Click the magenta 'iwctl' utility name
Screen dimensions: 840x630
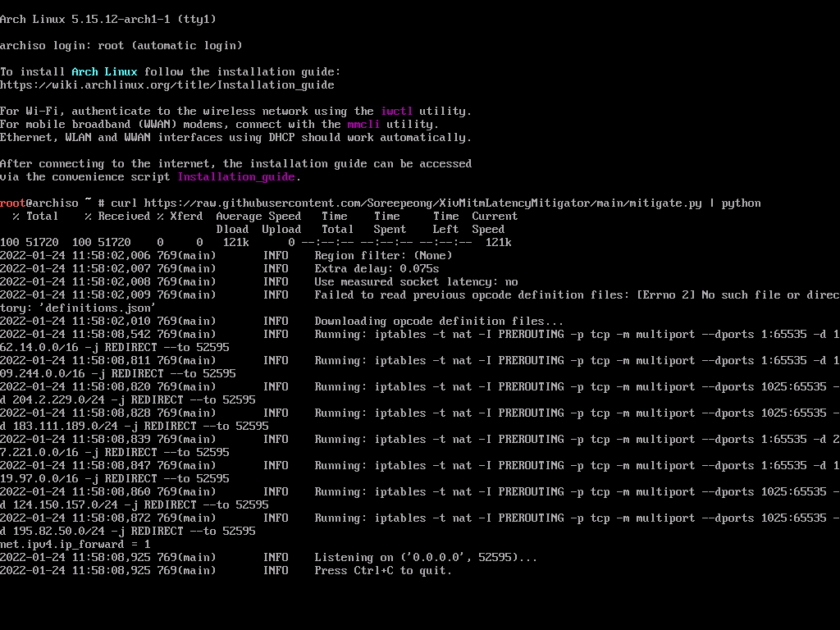pos(397,112)
